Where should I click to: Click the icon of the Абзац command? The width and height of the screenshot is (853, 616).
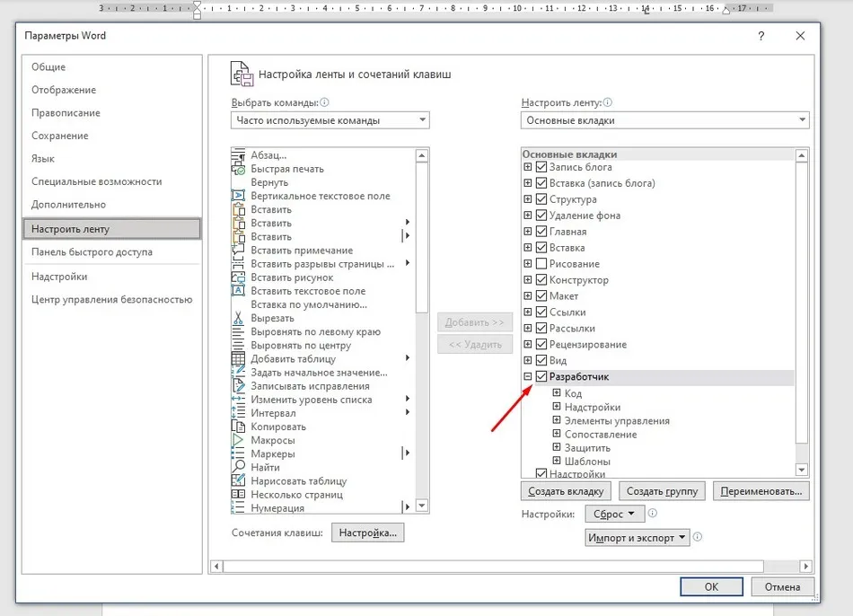click(x=238, y=155)
